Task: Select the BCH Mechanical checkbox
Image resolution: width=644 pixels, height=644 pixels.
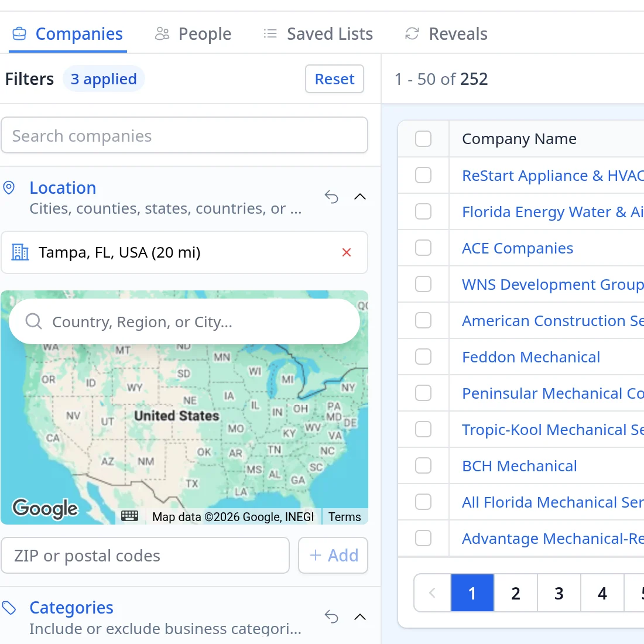Action: click(423, 466)
